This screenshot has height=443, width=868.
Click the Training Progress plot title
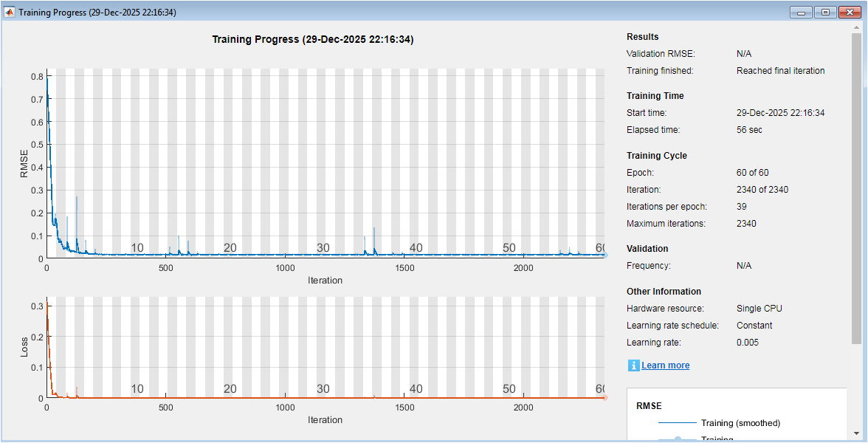[x=312, y=39]
